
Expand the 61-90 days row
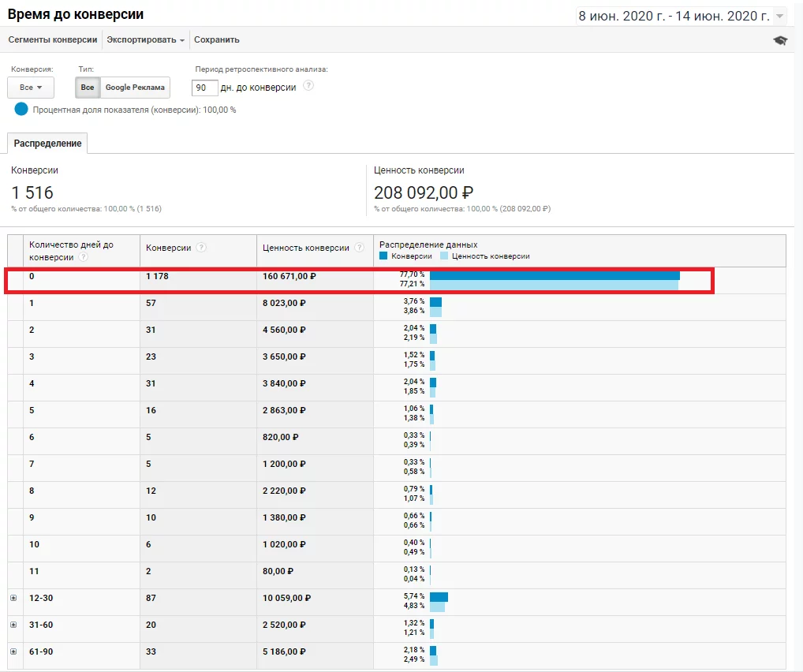[14, 651]
